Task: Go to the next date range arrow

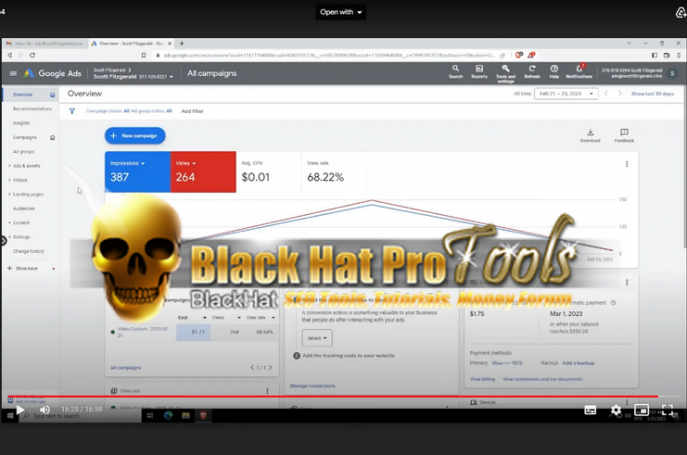Action: (620, 94)
